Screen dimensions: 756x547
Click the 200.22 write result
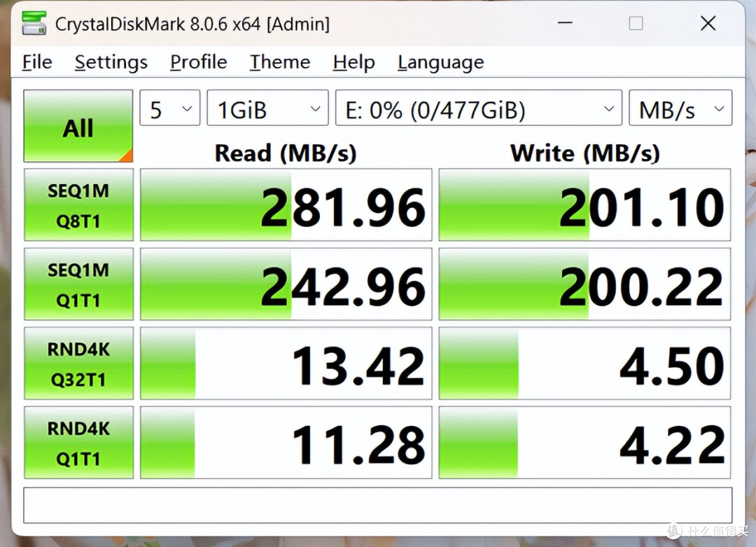pyautogui.click(x=584, y=284)
